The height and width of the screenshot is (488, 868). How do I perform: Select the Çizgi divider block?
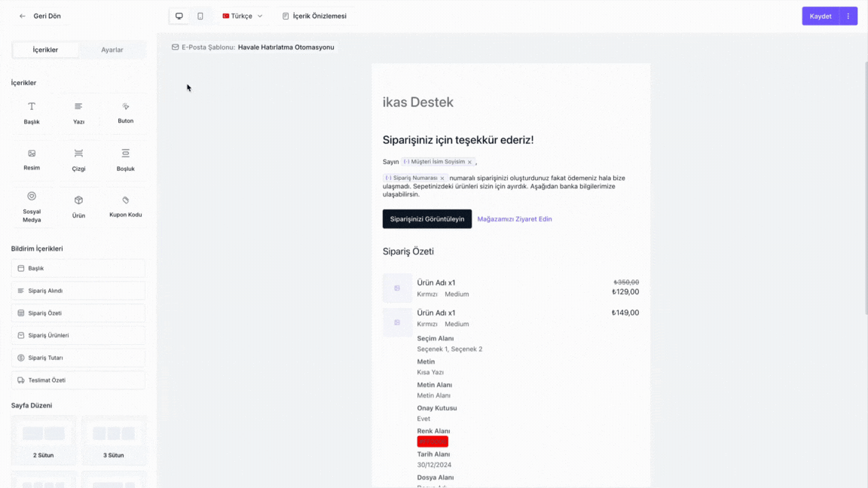coord(78,154)
